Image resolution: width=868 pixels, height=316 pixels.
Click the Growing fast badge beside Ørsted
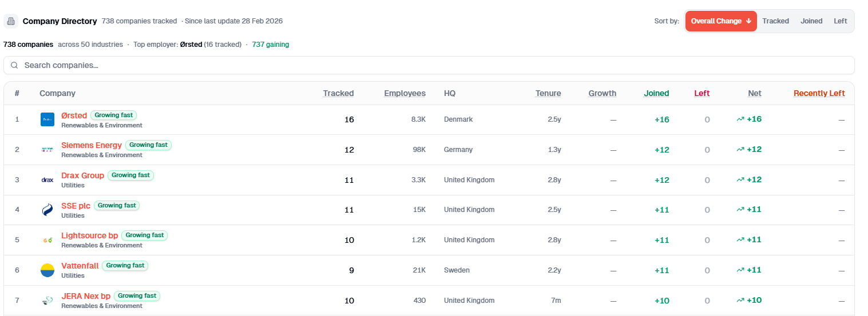114,115
